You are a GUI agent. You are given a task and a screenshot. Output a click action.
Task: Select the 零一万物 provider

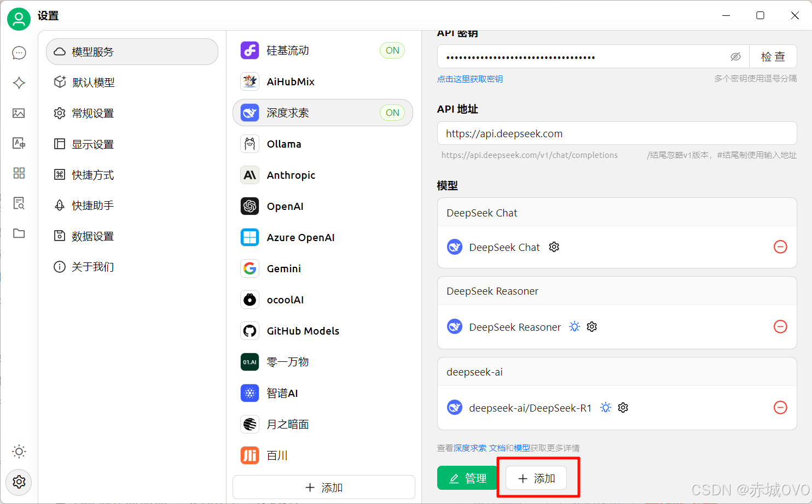tap(323, 362)
